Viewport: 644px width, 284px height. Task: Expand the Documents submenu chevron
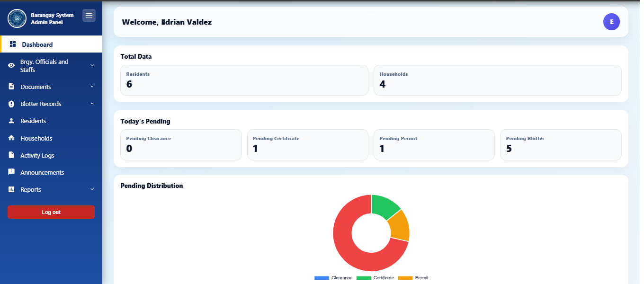click(x=92, y=87)
